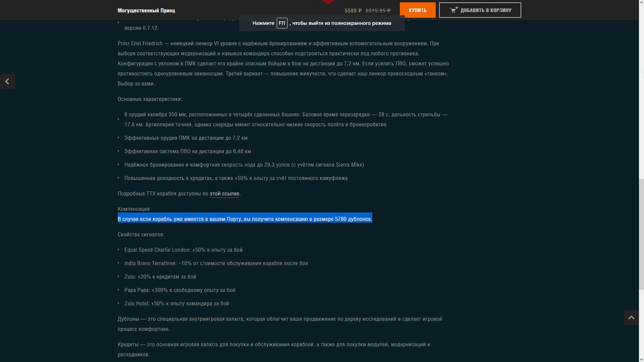Click the orange КУПИТЬ button
The width and height of the screenshot is (644, 362).
[418, 10]
